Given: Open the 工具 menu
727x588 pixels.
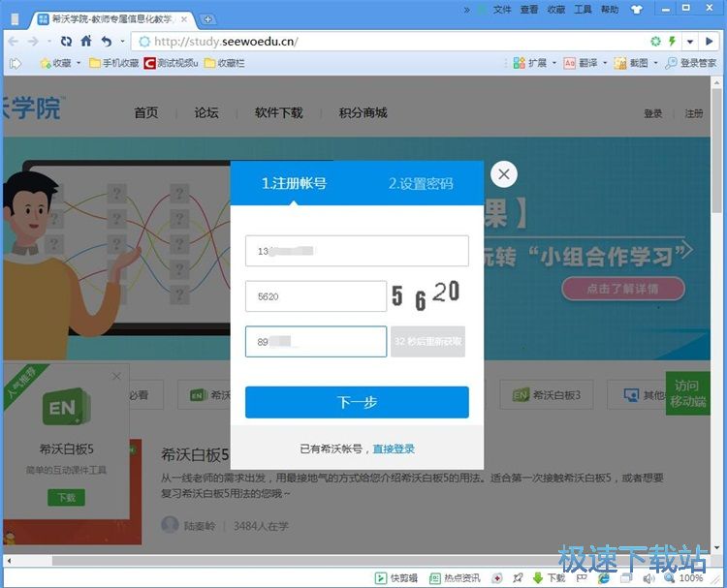Looking at the screenshot, I should click(x=583, y=10).
